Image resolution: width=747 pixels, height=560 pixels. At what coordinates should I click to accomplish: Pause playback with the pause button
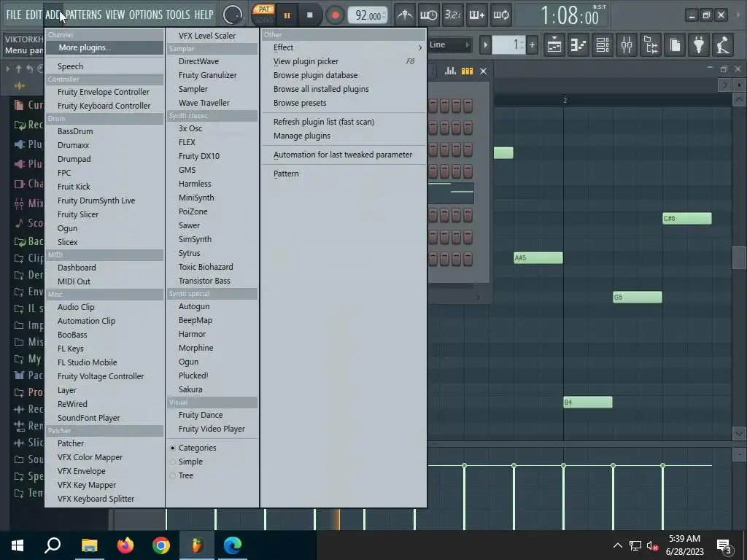[287, 15]
